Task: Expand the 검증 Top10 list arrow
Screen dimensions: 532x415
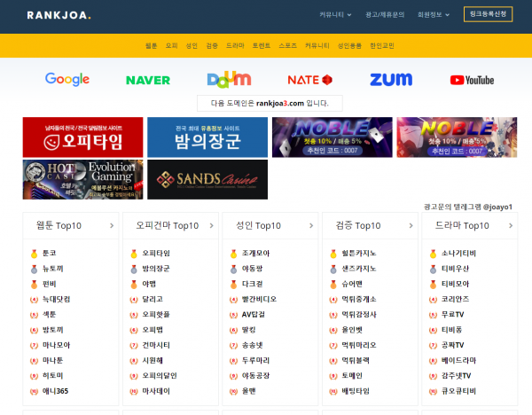Action: (x=411, y=225)
